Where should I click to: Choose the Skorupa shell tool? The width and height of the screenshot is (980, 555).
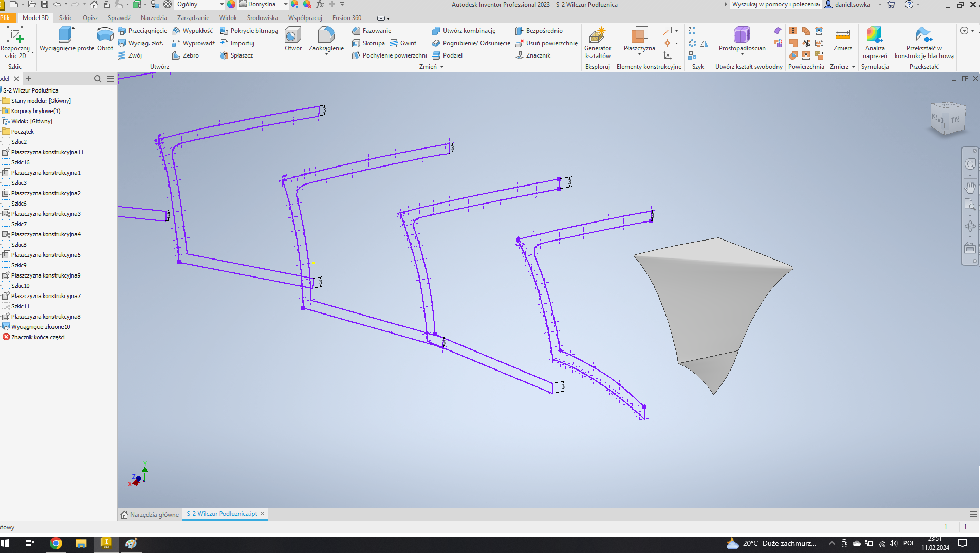point(368,43)
